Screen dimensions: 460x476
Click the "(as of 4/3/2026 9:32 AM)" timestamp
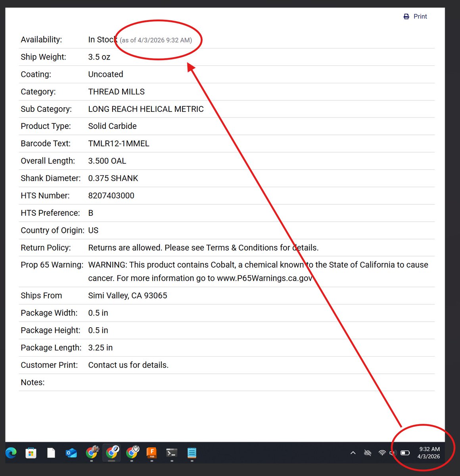click(156, 40)
